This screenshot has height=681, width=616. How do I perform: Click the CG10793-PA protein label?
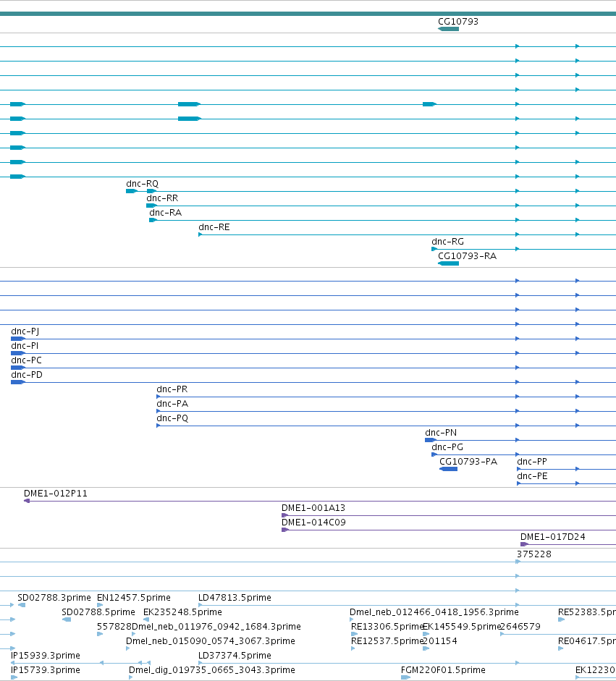[468, 461]
